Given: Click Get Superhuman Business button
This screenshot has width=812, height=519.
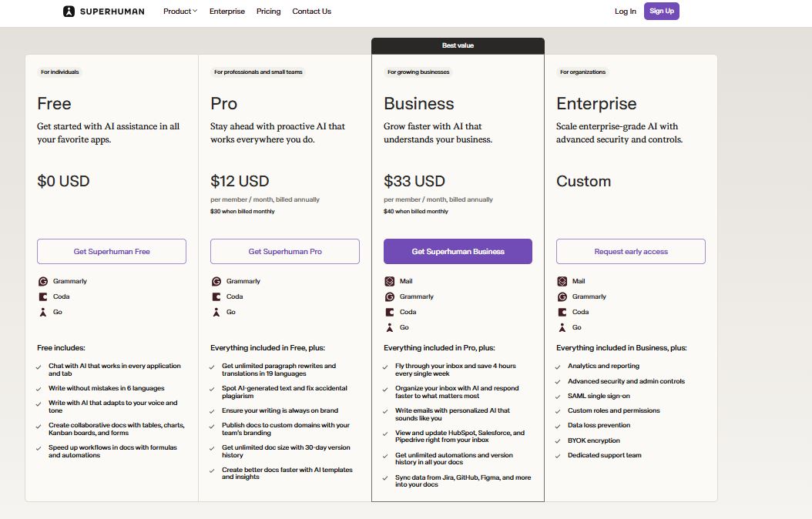Looking at the screenshot, I should coord(458,251).
